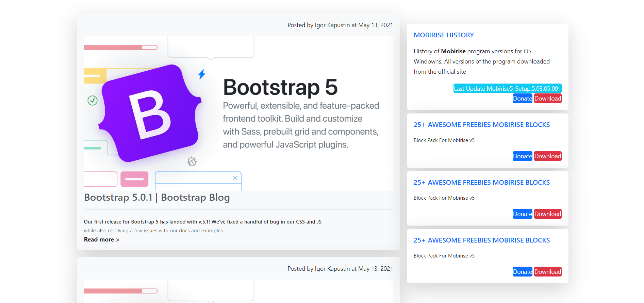Download the third Freebies Blocks pack
Viewport: 644px width, 303px height.
coord(548,272)
